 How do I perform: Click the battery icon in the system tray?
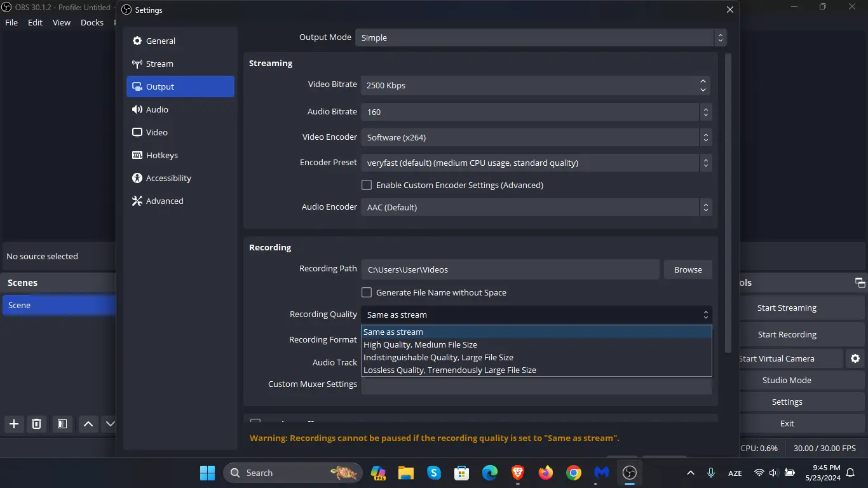point(790,473)
